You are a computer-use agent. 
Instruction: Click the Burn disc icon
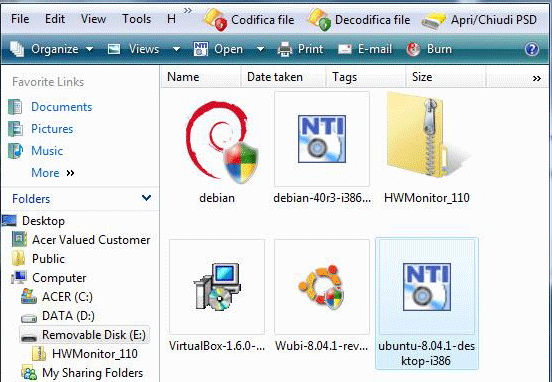click(x=413, y=49)
